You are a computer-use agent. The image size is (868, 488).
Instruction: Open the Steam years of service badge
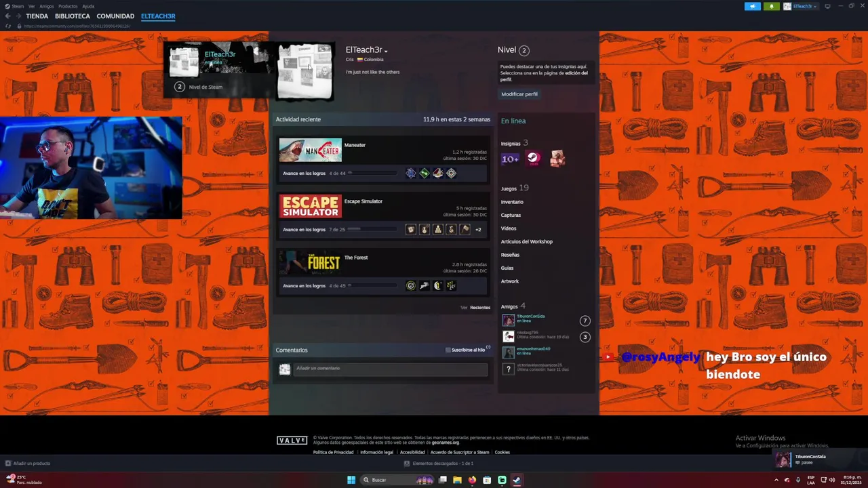(x=534, y=159)
